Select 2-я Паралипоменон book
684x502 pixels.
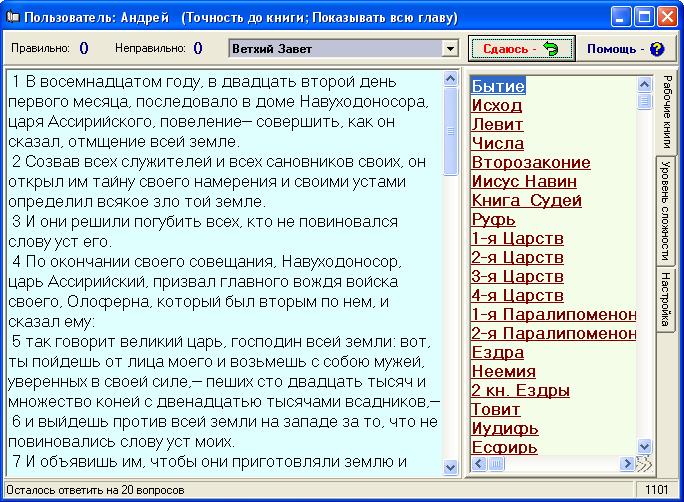point(554,333)
